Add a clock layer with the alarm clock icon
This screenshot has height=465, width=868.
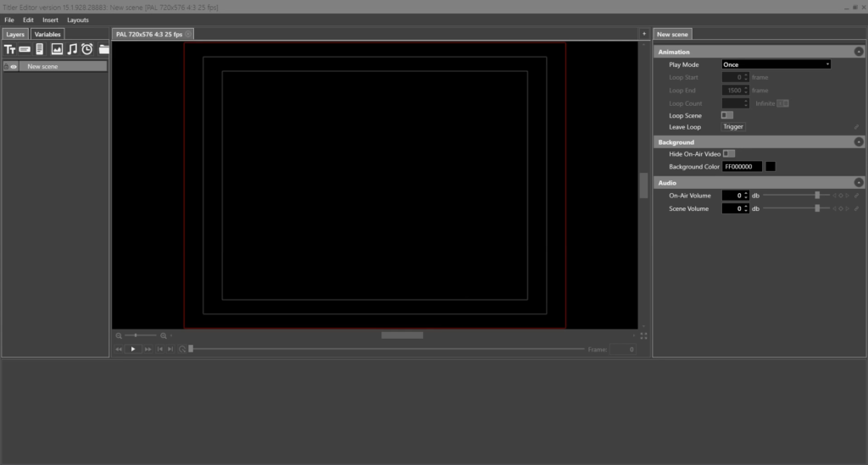click(x=87, y=50)
